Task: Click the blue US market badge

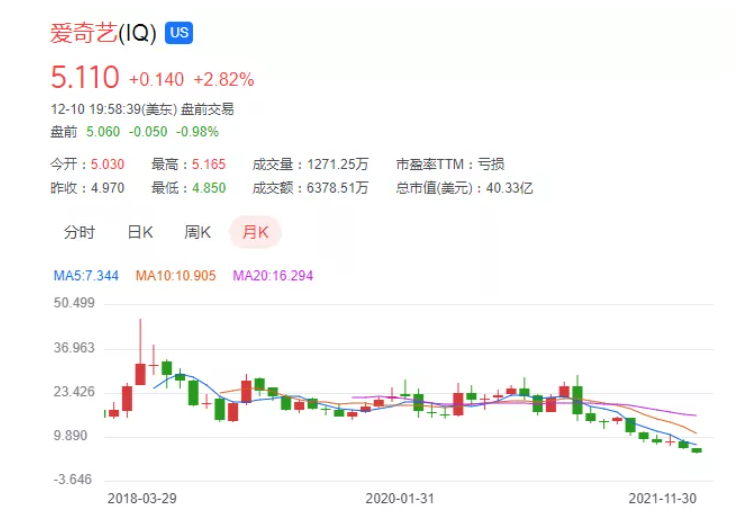Action: pyautogui.click(x=179, y=33)
